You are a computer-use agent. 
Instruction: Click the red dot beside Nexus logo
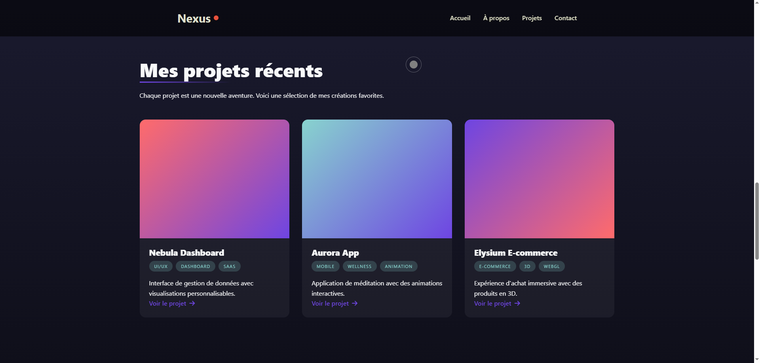coord(216,18)
